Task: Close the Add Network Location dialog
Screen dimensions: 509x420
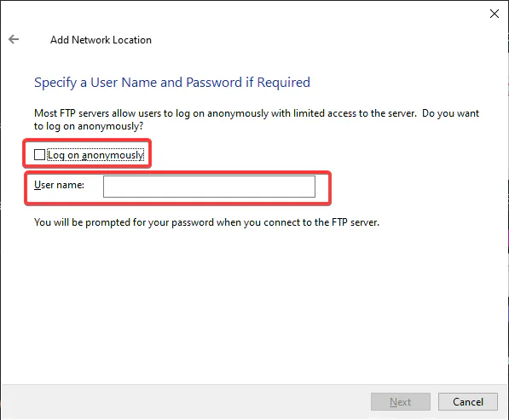Action: coord(494,14)
